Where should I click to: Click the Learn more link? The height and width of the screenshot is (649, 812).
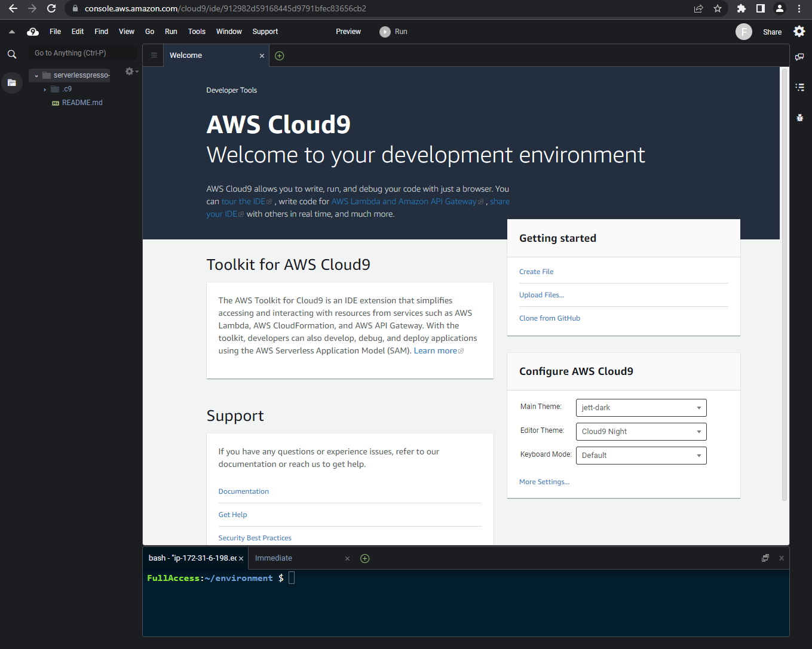click(x=438, y=350)
